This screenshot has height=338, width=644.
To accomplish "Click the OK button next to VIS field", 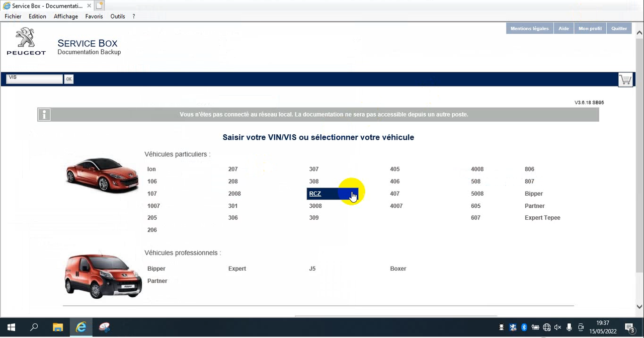I will (68, 79).
